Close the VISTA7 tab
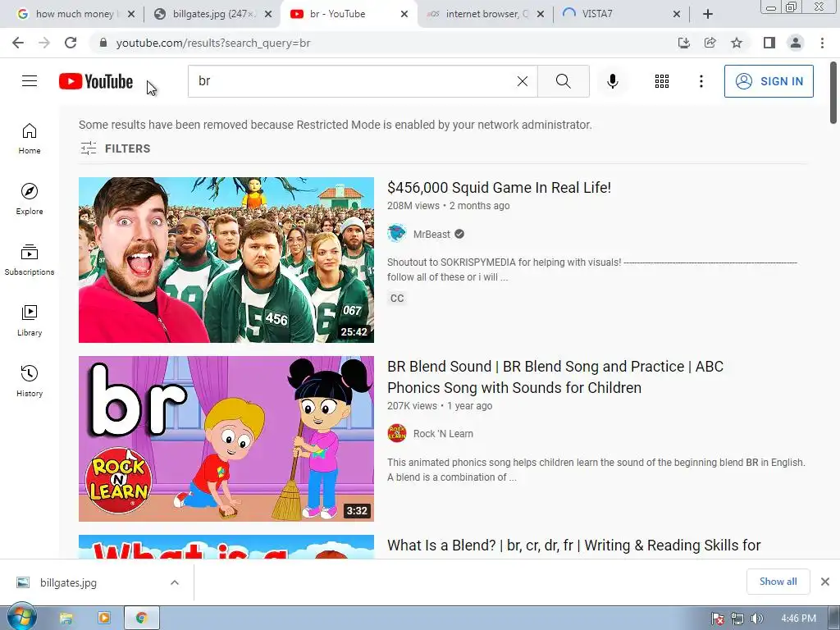The image size is (840, 630). point(677,14)
